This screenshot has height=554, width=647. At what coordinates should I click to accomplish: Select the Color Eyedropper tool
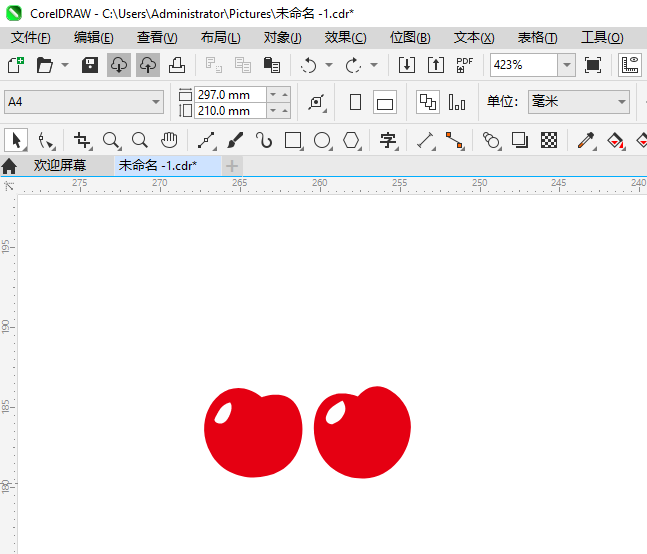(x=586, y=140)
